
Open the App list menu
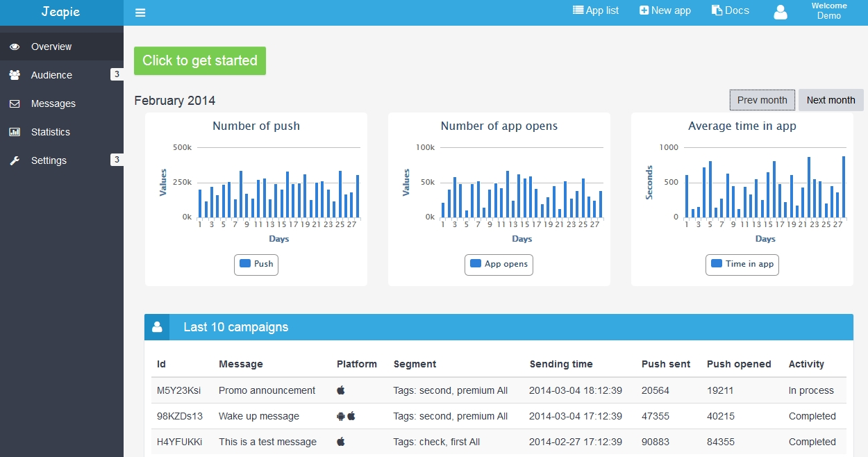(596, 10)
